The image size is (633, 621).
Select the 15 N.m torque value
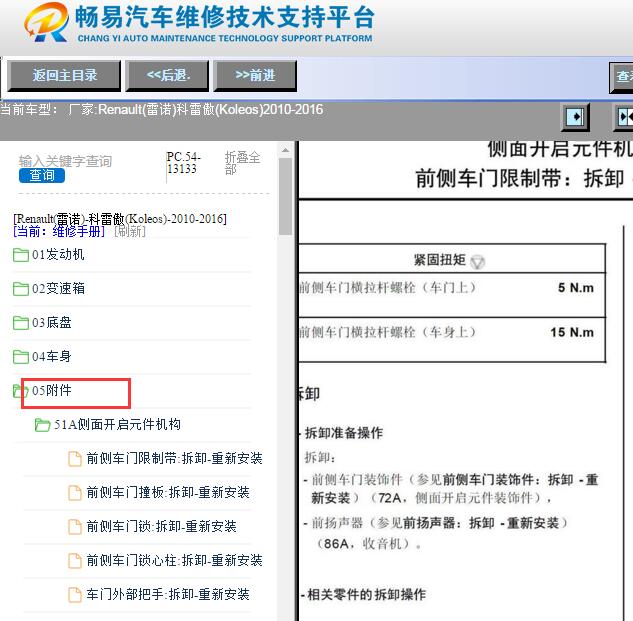click(572, 332)
